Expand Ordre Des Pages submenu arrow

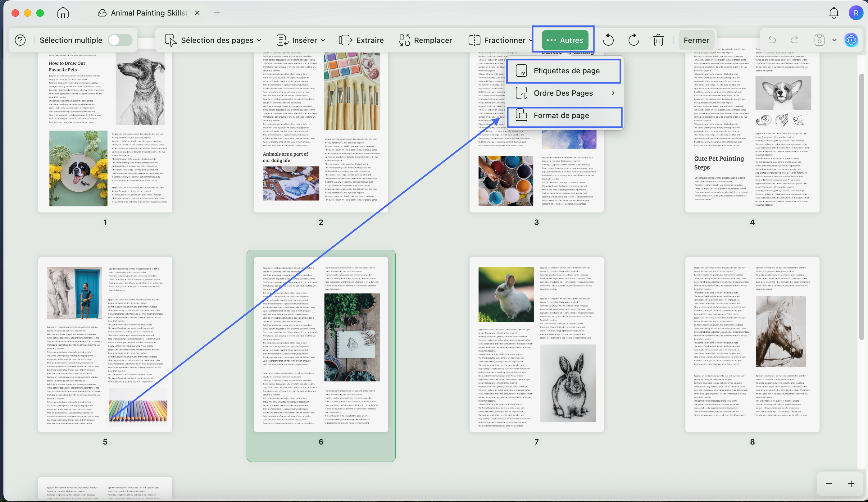point(613,93)
